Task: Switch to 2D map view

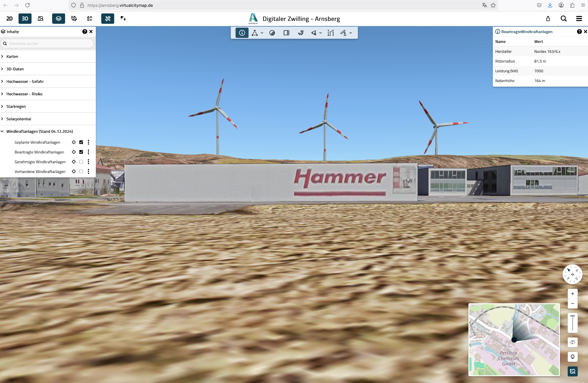Action: [9, 19]
